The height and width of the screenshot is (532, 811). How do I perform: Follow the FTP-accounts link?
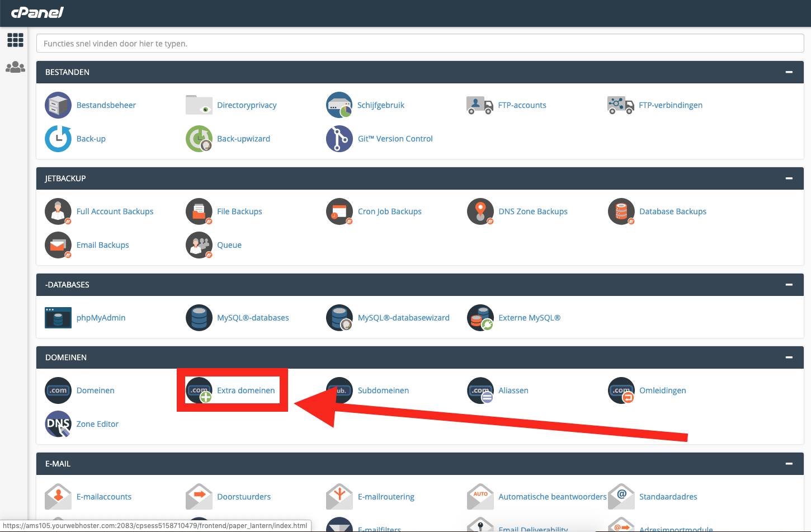522,105
